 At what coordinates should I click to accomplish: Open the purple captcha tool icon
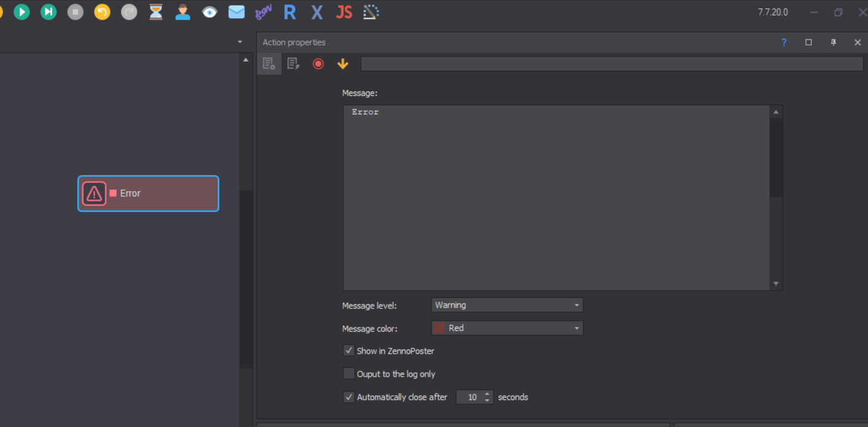pos(263,12)
